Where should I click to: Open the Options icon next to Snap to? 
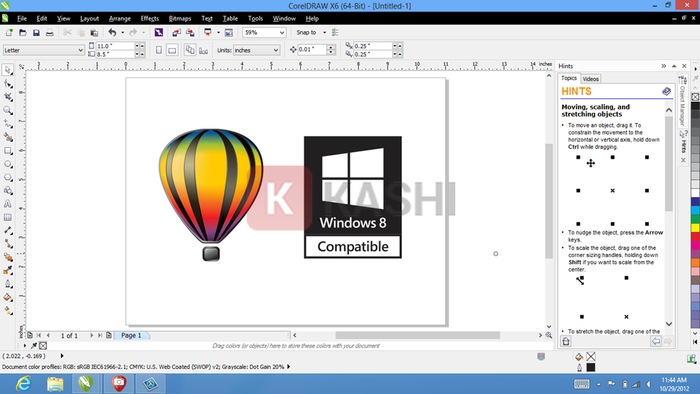pyautogui.click(x=335, y=33)
